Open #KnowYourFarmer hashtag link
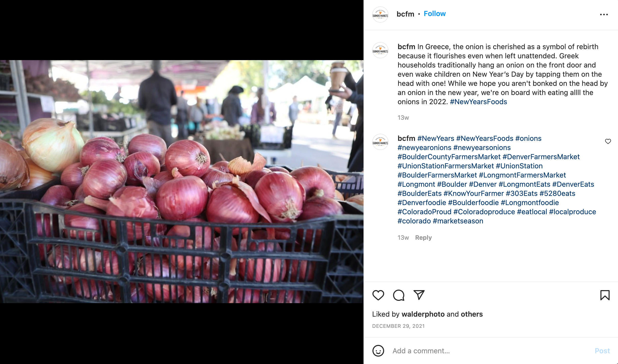 [474, 194]
